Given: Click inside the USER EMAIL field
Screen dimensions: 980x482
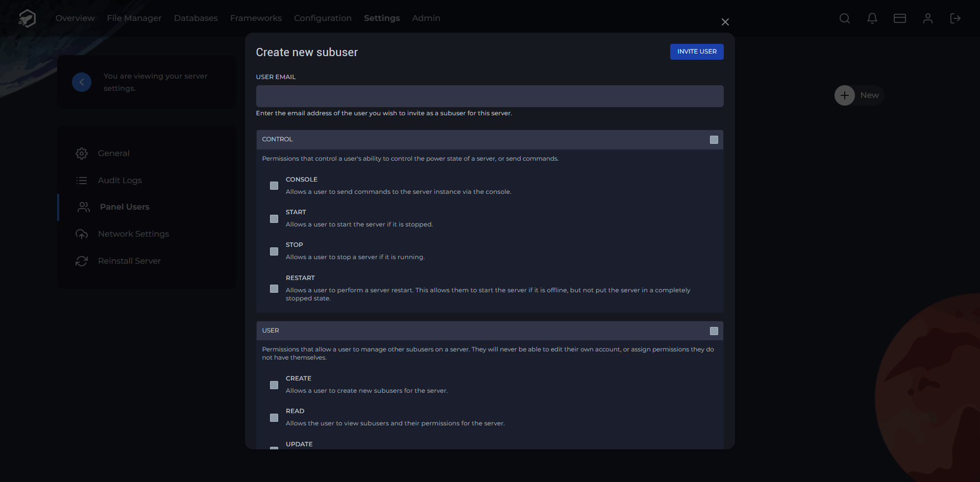Looking at the screenshot, I should point(489,96).
